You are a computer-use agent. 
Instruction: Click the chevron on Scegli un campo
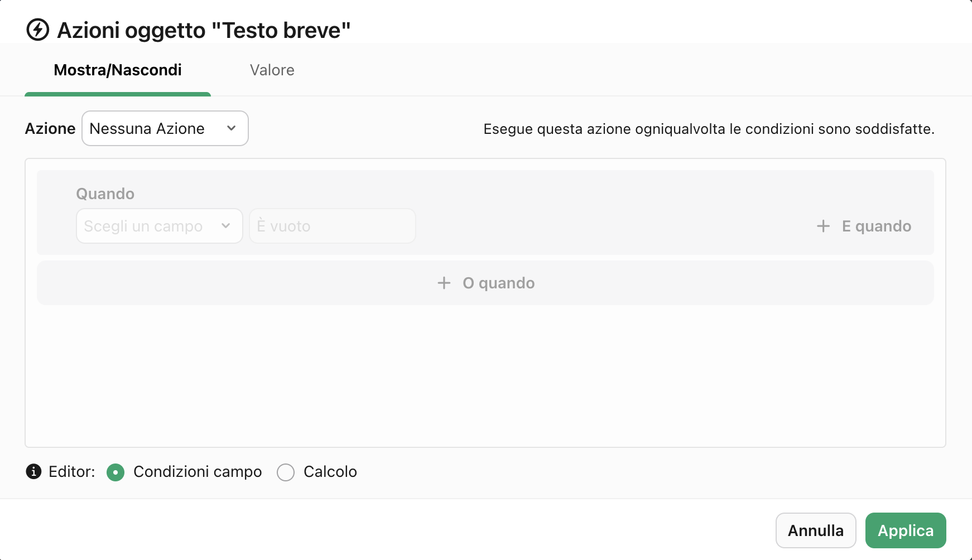tap(226, 226)
